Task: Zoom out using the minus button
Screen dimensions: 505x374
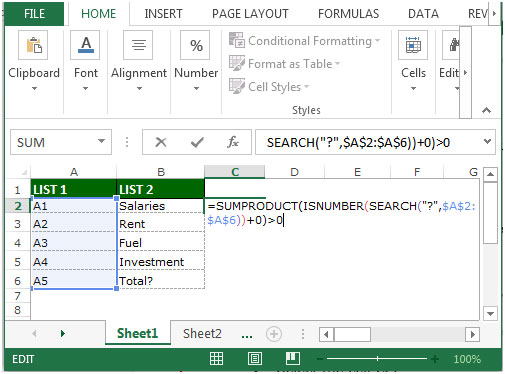Action: pyautogui.click(x=320, y=359)
